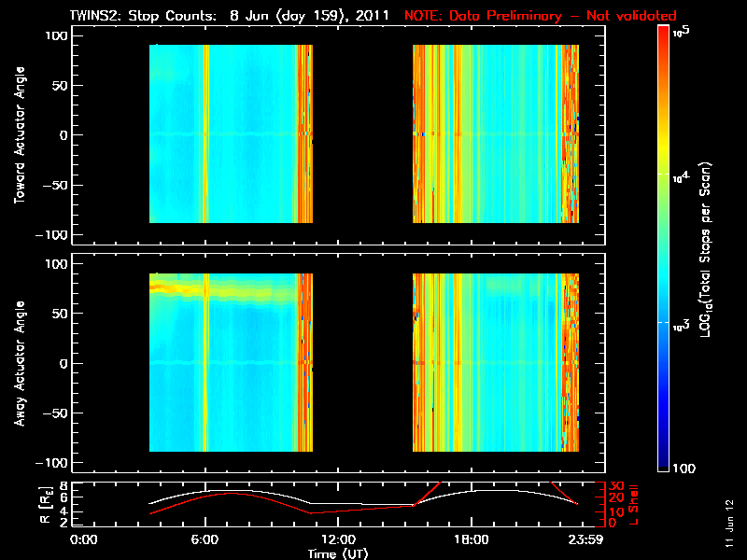Click the '0:00' time tick label
The height and width of the screenshot is (560, 747).
click(83, 539)
